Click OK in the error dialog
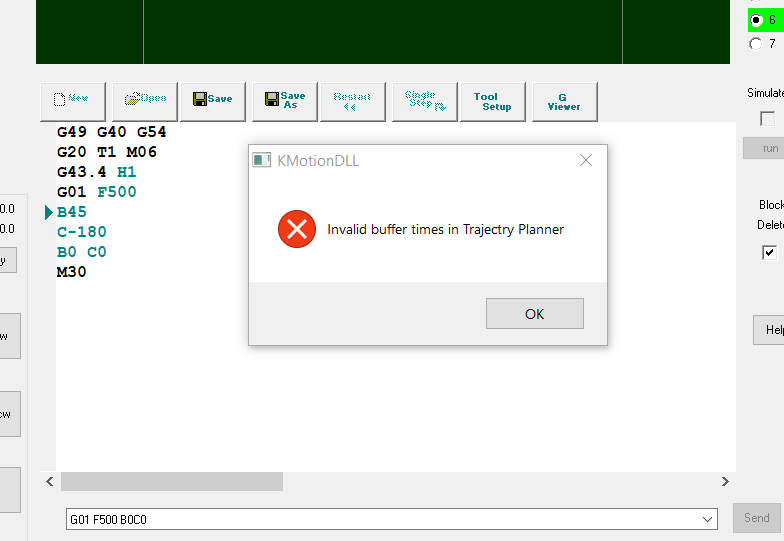The width and height of the screenshot is (784, 541). point(534,314)
